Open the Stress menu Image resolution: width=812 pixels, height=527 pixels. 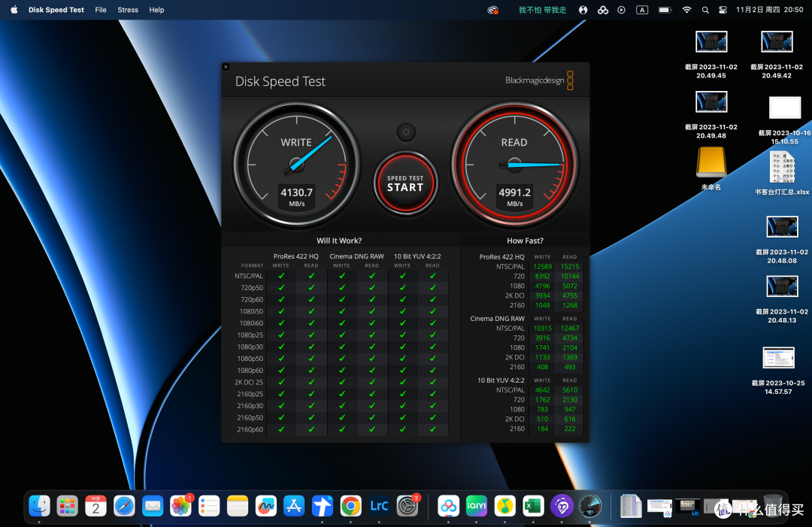(127, 10)
